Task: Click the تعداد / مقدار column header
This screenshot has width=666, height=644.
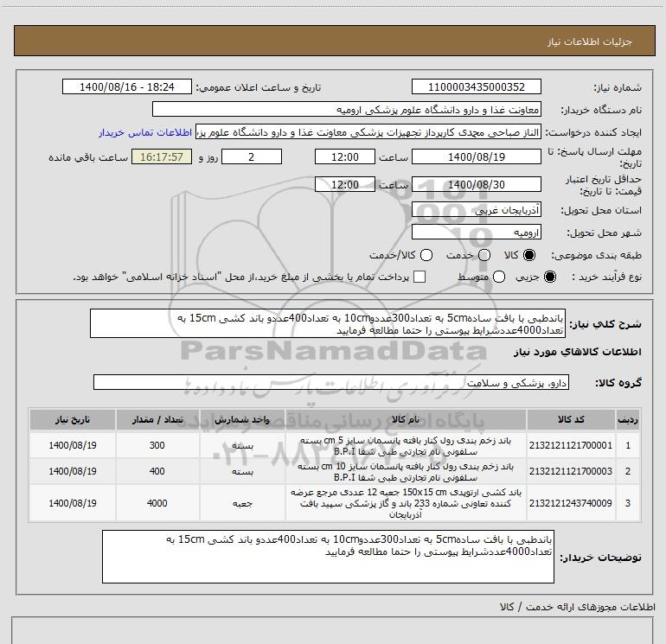Action: 157,419
